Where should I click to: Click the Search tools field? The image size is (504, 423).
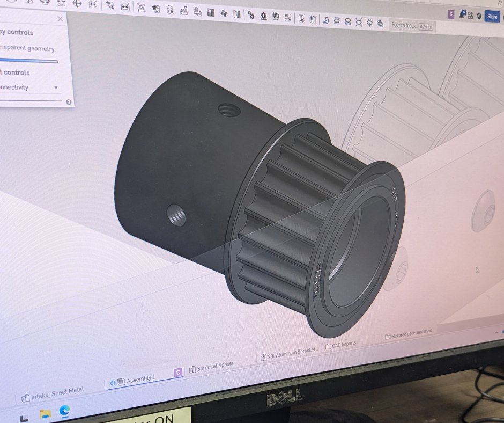tap(412, 26)
